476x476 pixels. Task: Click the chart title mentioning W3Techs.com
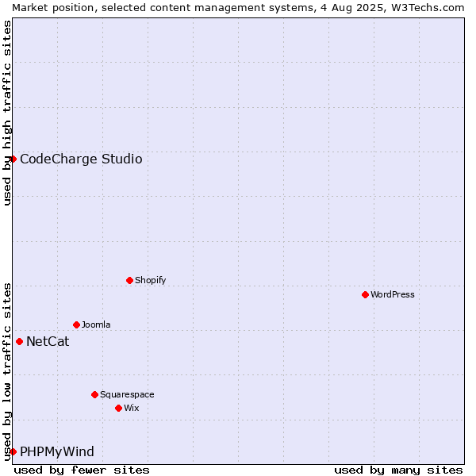click(238, 8)
